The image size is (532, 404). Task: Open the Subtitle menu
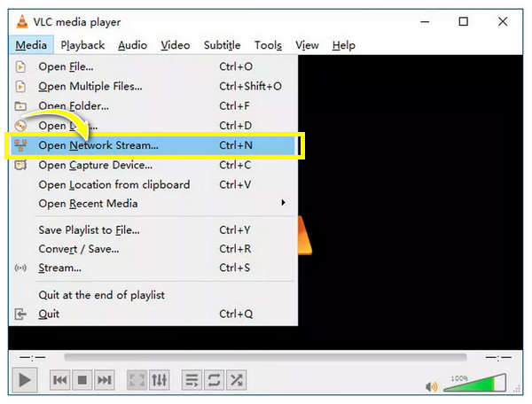tap(223, 45)
